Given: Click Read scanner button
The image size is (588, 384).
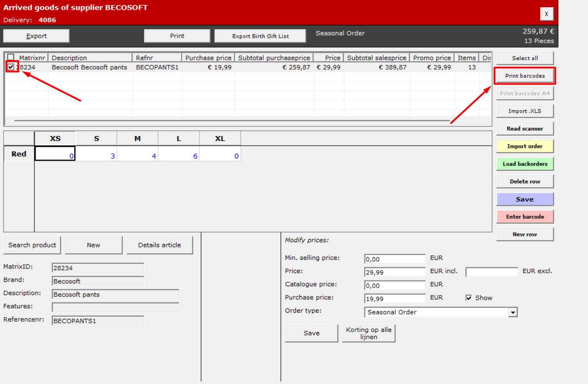Looking at the screenshot, I should click(x=525, y=129).
